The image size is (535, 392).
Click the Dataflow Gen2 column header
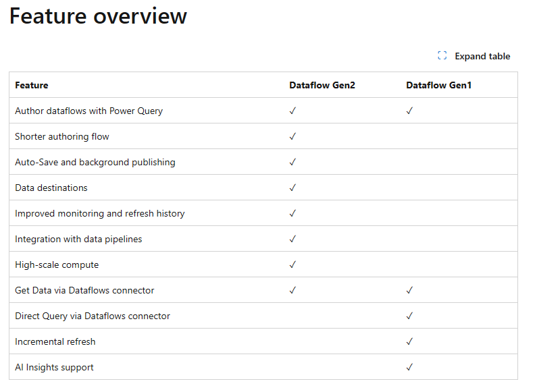[322, 85]
